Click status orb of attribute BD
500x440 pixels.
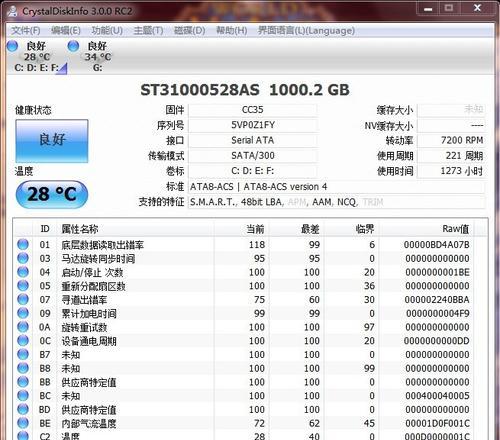23,409
